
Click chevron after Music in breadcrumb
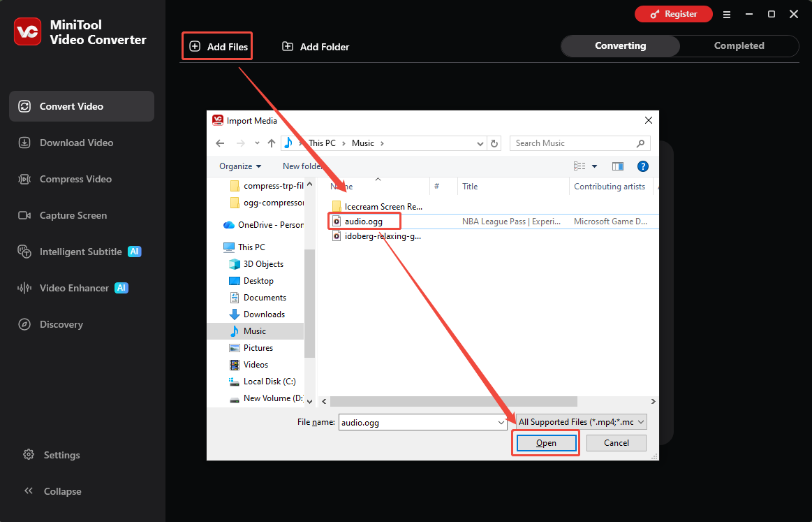coord(382,143)
